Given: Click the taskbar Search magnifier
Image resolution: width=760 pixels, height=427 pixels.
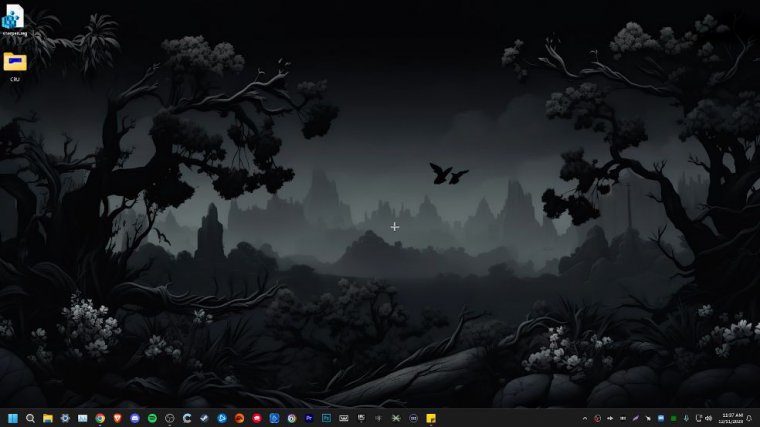Looking at the screenshot, I should point(30,418).
